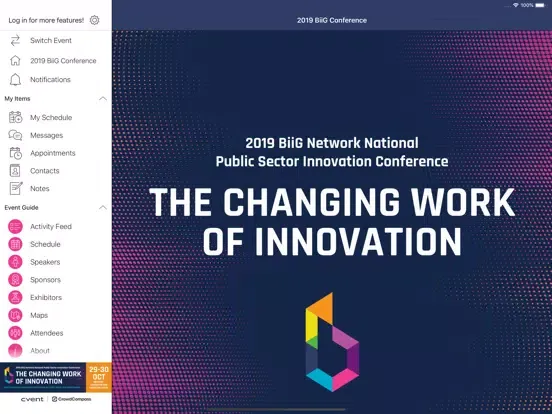552x414 pixels.
Task: Click the Notes pencil icon
Action: coord(16,188)
